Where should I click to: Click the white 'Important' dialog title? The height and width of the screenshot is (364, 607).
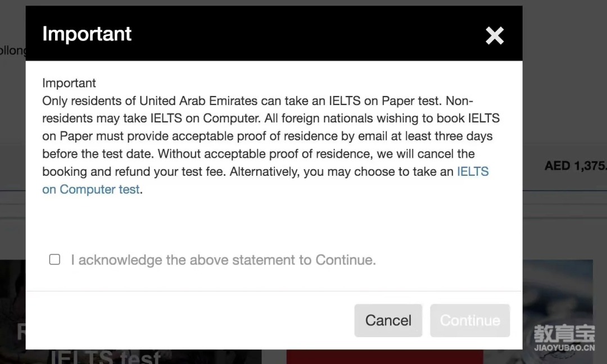tap(87, 34)
